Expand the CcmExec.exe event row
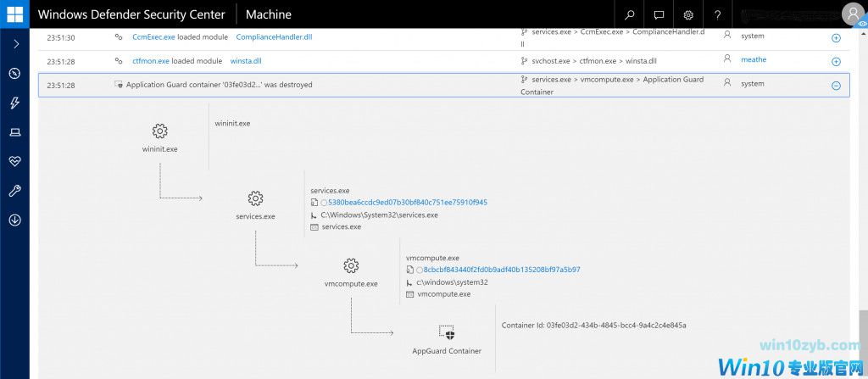 836,38
